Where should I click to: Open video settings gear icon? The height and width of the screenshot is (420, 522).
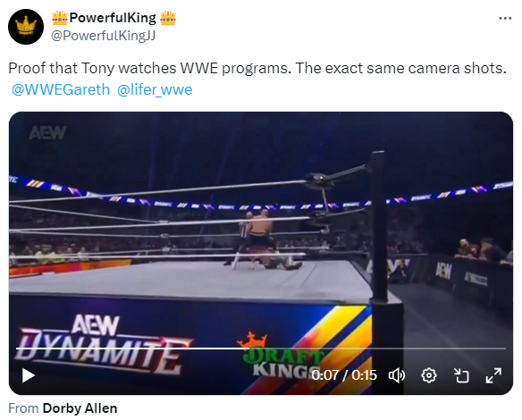pos(429,375)
